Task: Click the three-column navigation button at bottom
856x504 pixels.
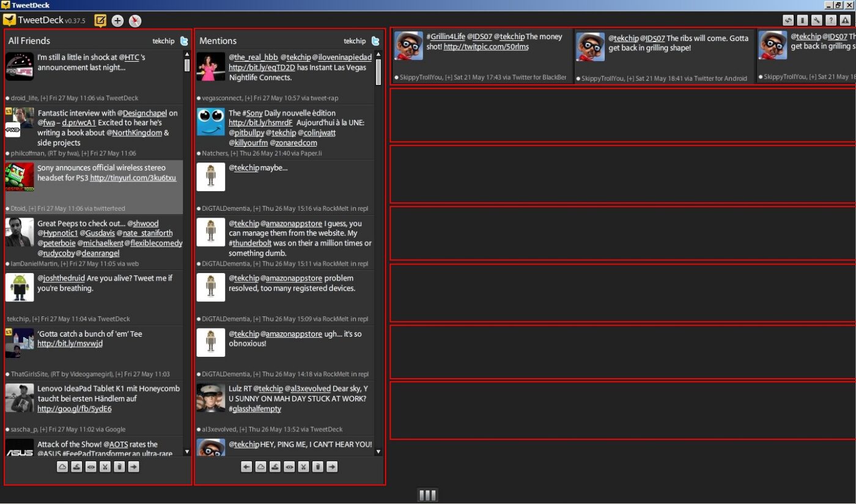Action: click(428, 494)
